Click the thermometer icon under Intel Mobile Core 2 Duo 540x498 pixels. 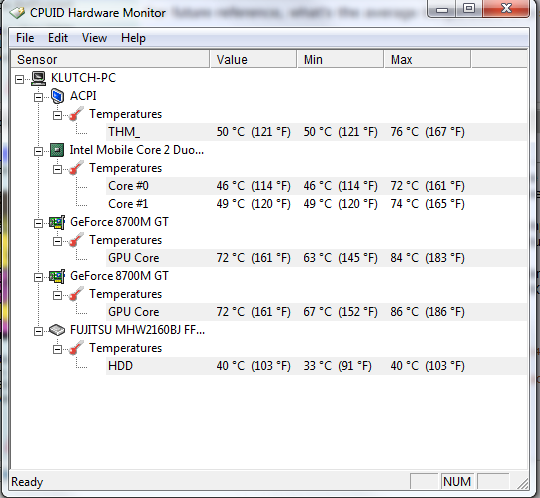[76, 168]
